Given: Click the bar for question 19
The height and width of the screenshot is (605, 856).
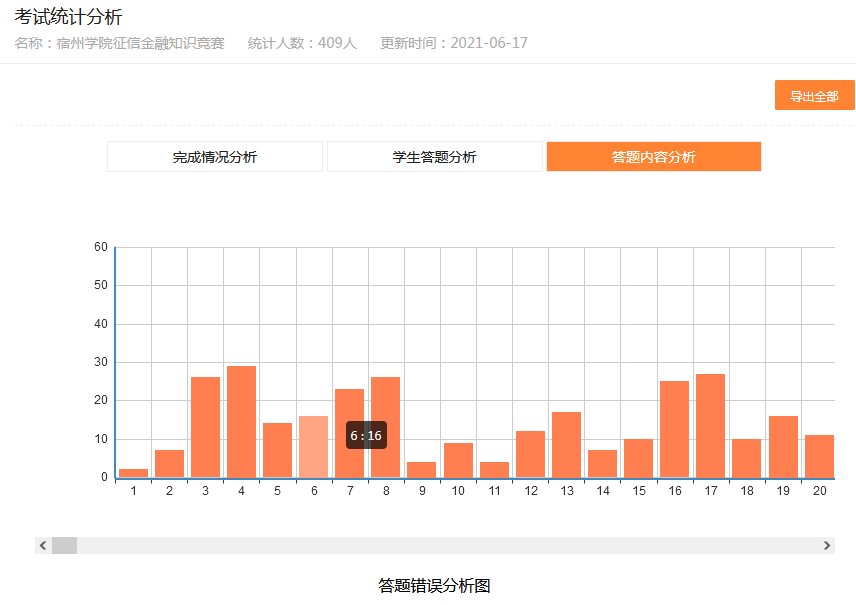Looking at the screenshot, I should click(x=783, y=447).
